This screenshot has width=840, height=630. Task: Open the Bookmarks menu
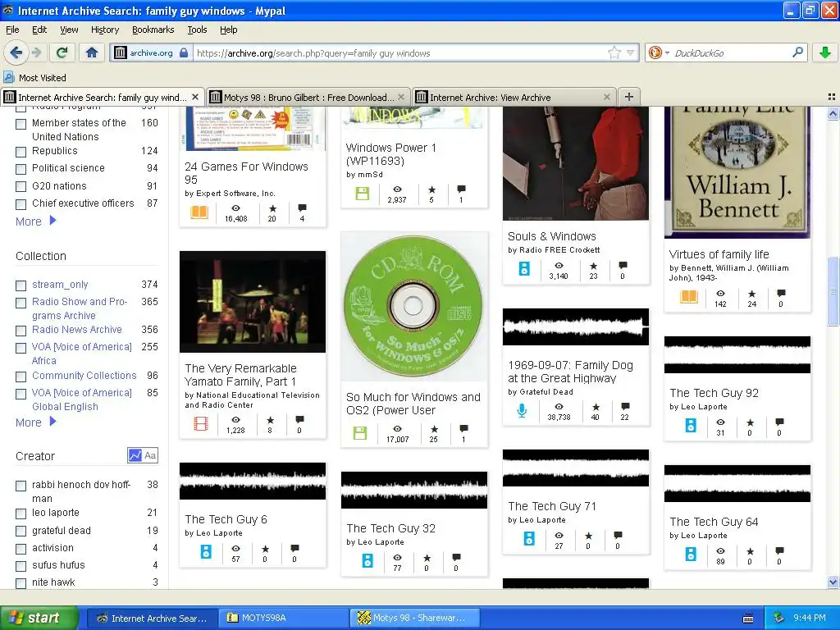pyautogui.click(x=153, y=30)
